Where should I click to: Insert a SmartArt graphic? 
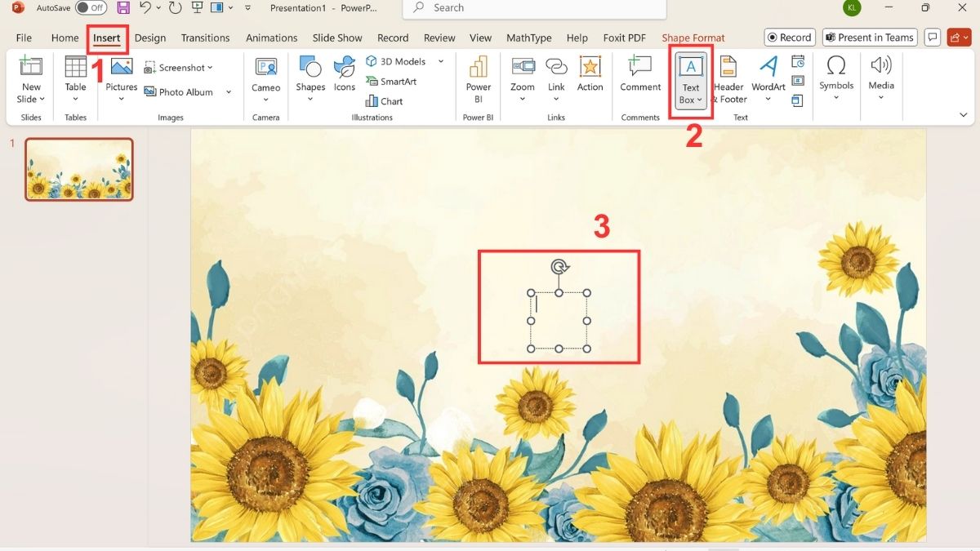[x=391, y=82]
